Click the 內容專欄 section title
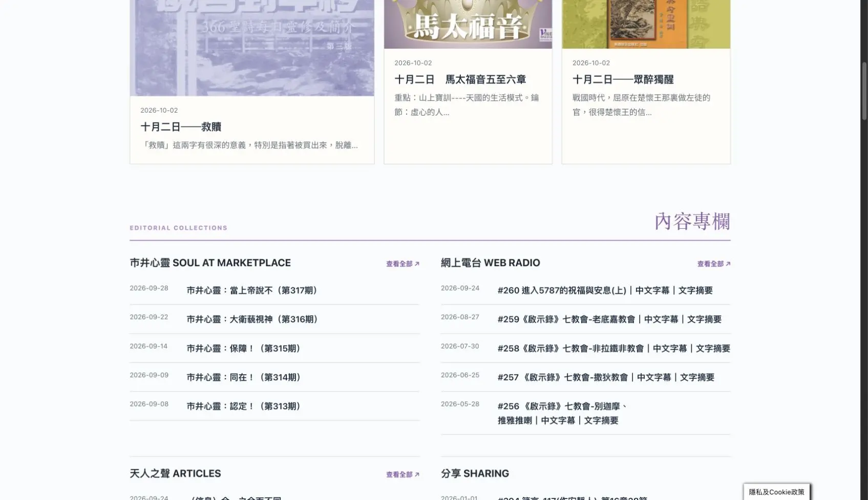The height and width of the screenshot is (500, 868). [x=692, y=221]
